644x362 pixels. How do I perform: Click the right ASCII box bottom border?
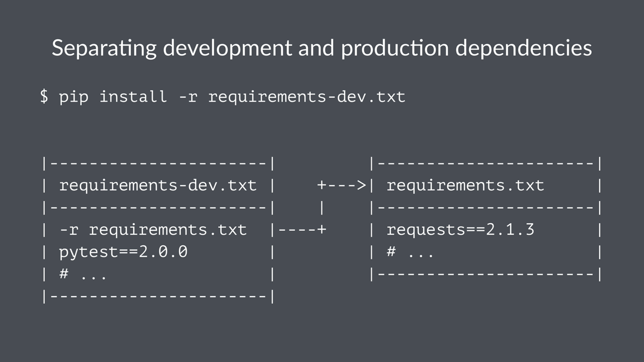pos(486,274)
